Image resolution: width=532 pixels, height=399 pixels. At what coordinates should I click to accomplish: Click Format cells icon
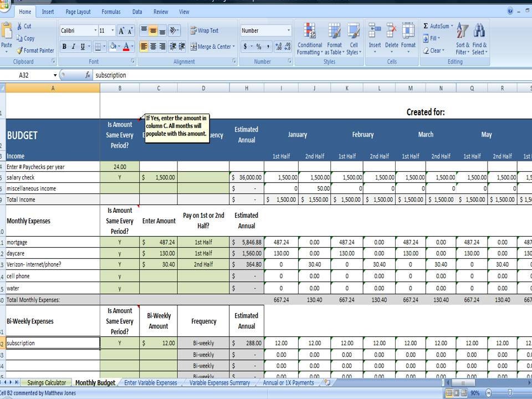point(408,30)
